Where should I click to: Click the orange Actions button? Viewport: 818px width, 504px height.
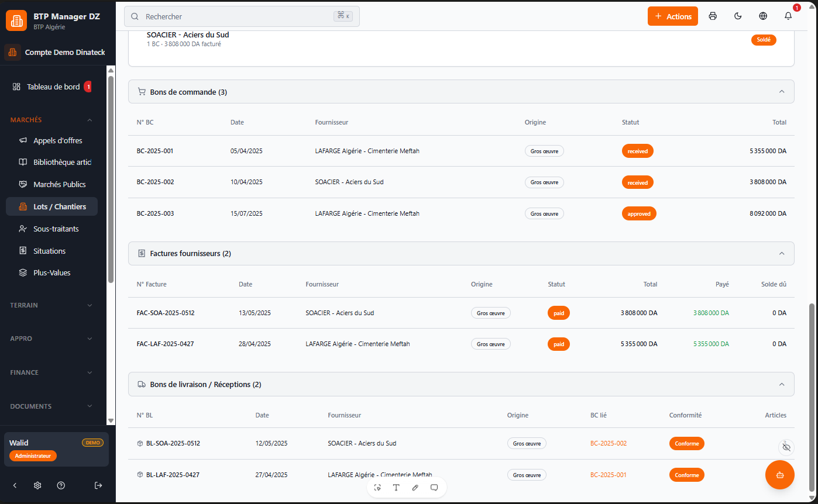673,16
